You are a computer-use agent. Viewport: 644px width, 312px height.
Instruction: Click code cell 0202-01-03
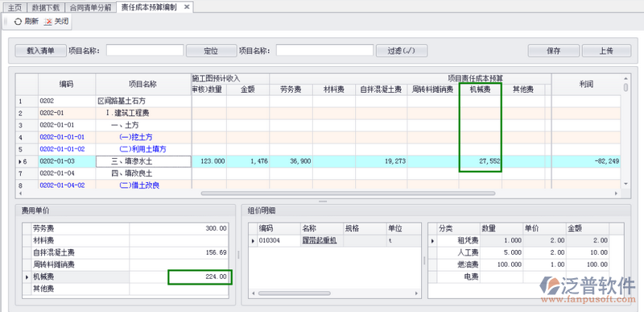point(67,161)
